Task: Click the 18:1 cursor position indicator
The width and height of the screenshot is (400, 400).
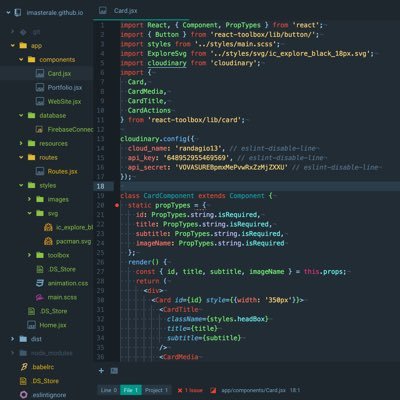Action: 295,390
